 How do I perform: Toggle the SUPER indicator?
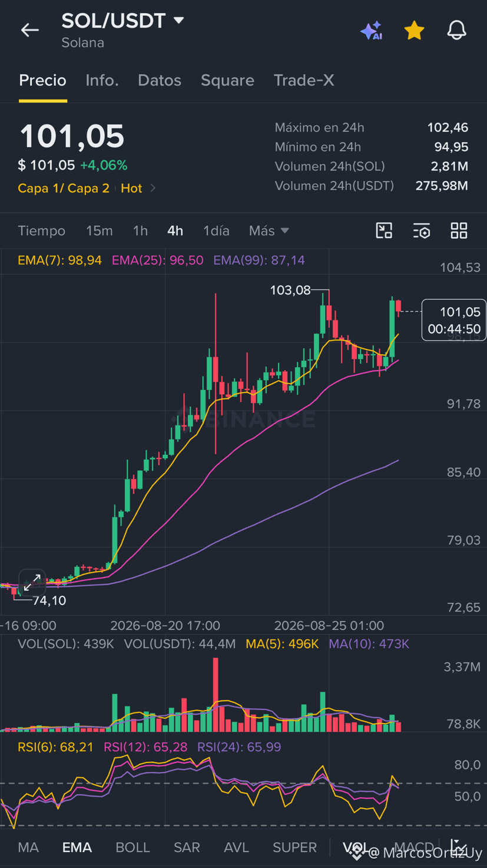(x=294, y=847)
